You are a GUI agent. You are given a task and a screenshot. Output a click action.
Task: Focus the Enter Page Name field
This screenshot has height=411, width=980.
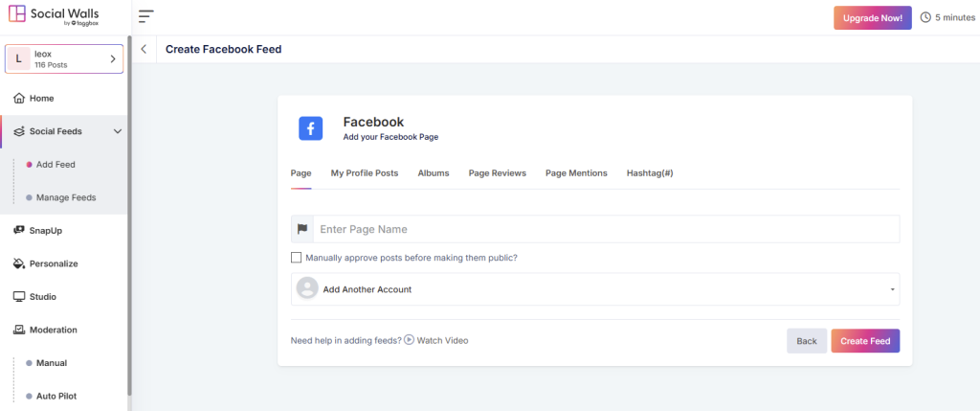[605, 230]
